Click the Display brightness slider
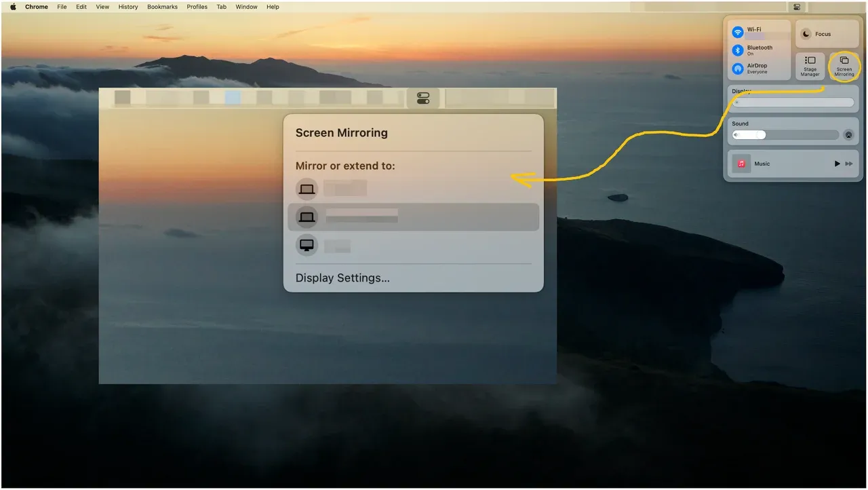Screen dimensions: 868x490 point(793,102)
